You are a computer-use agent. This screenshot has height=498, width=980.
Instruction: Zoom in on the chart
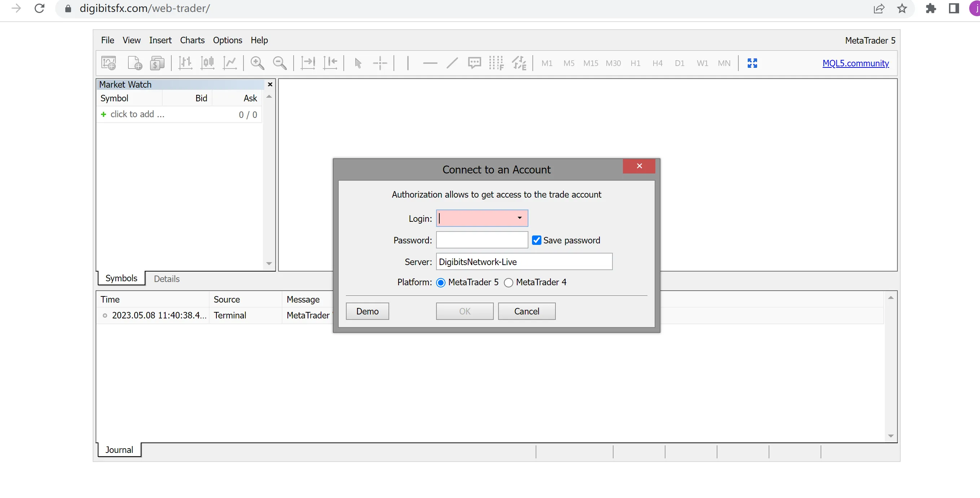pyautogui.click(x=258, y=63)
